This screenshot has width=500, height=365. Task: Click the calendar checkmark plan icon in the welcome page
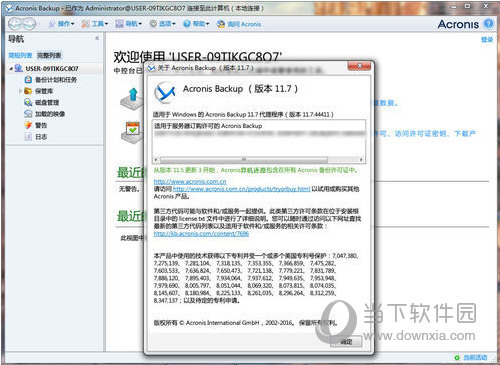[132, 132]
